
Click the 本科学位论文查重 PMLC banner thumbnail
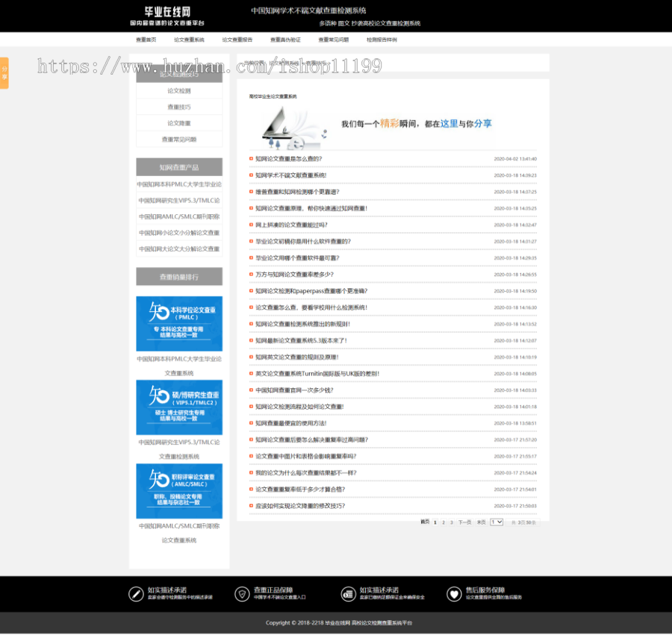[x=179, y=324]
